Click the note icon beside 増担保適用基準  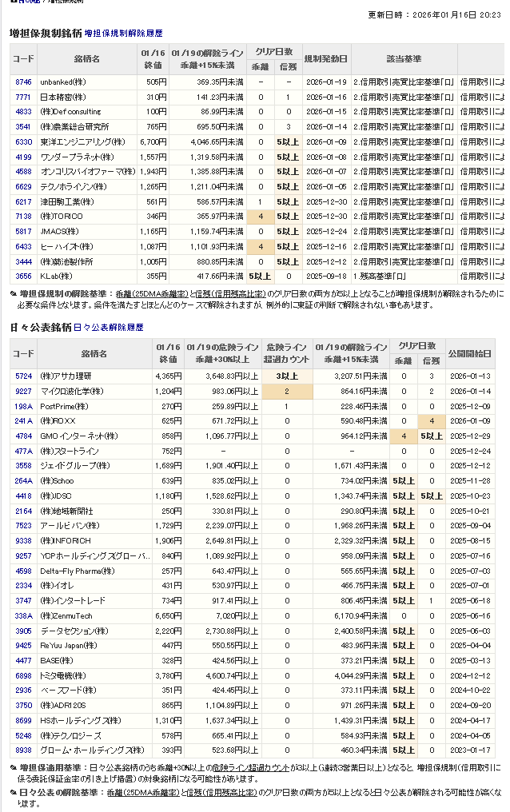pyautogui.click(x=14, y=767)
